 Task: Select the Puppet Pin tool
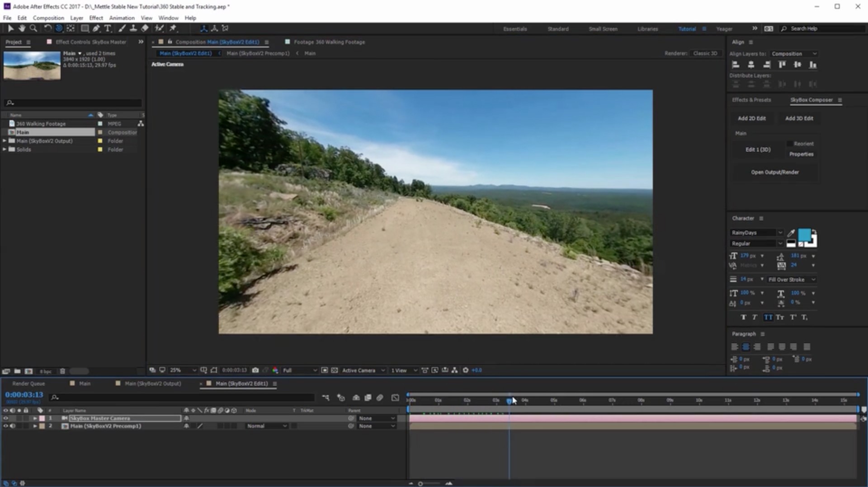coord(173,28)
